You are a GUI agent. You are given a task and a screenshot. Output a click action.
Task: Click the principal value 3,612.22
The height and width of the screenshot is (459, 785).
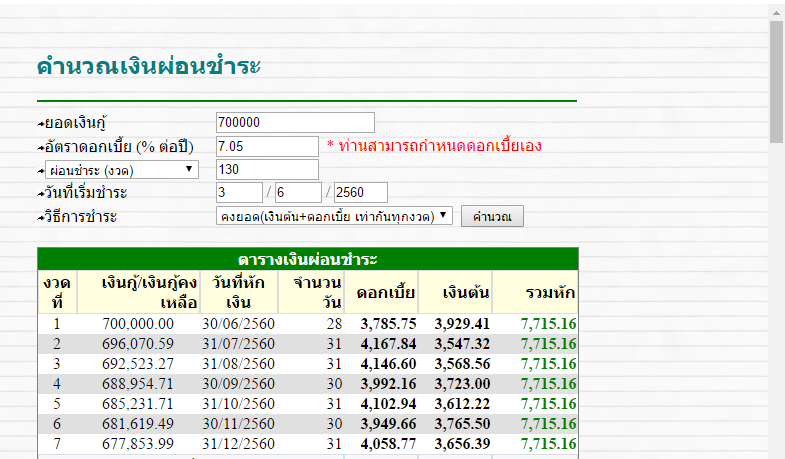coord(462,404)
